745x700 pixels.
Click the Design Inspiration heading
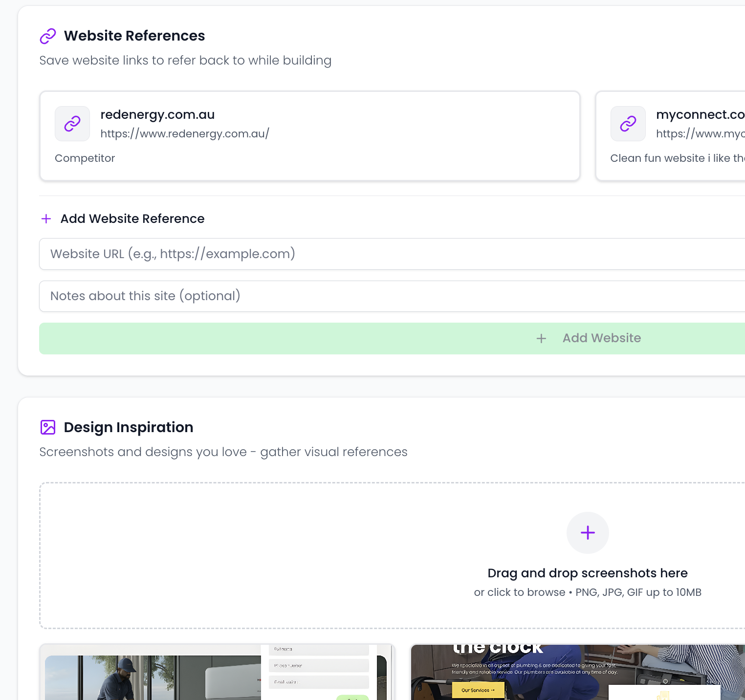click(x=129, y=427)
